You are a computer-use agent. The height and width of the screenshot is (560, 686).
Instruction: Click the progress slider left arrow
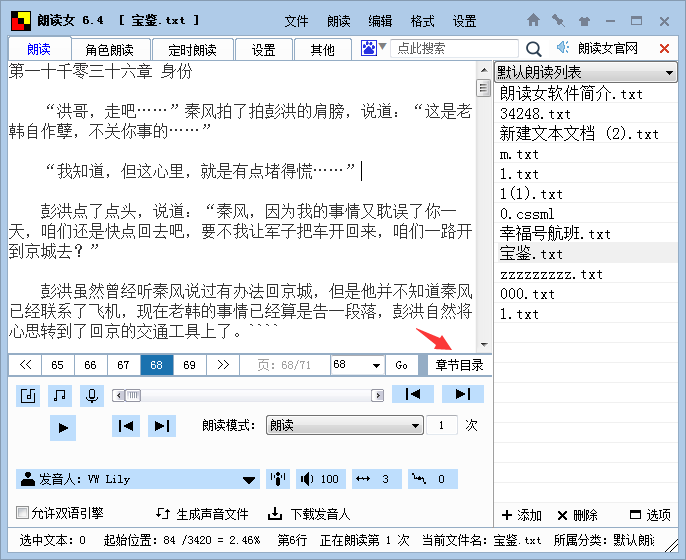119,396
